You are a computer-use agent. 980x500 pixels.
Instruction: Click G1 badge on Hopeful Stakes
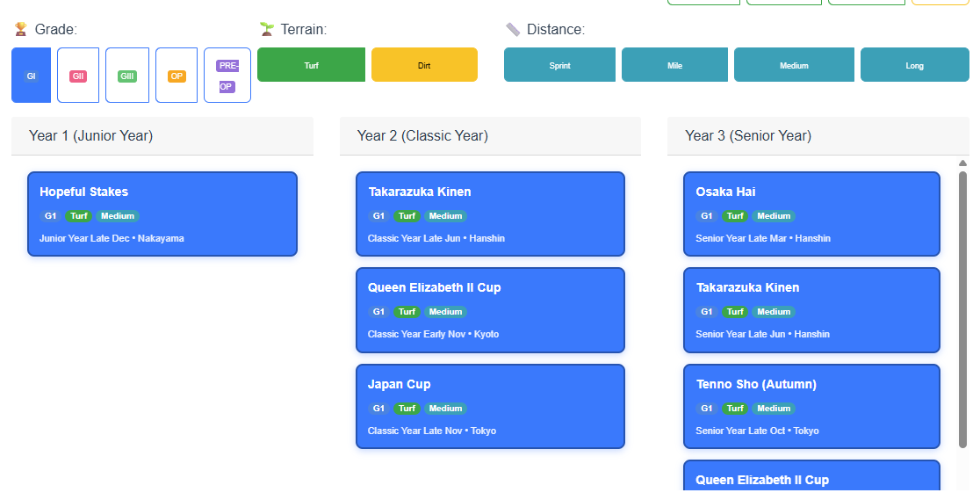tap(51, 216)
